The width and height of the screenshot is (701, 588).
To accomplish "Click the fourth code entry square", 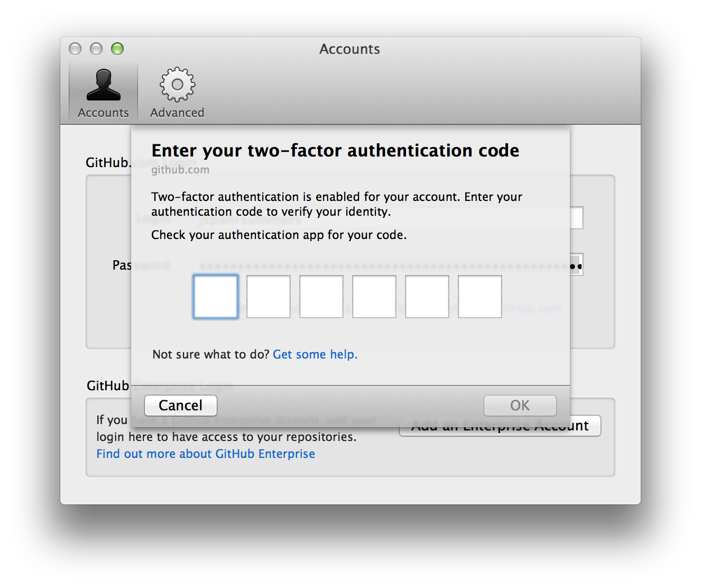I will (374, 297).
